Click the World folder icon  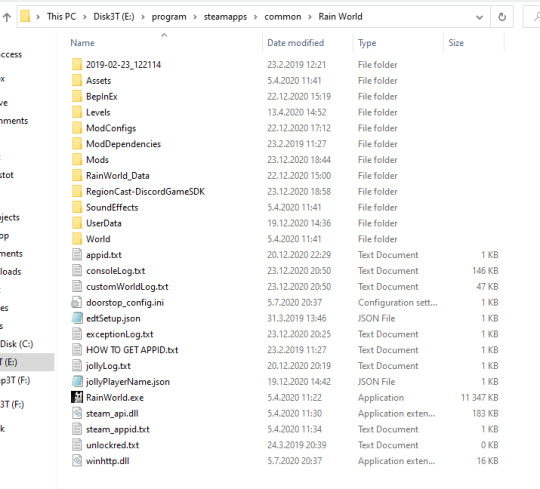(77, 239)
